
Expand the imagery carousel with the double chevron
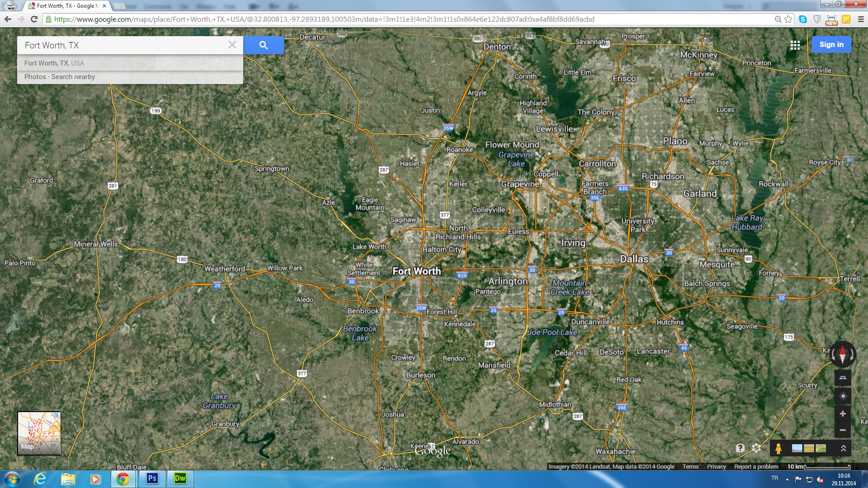point(843,448)
